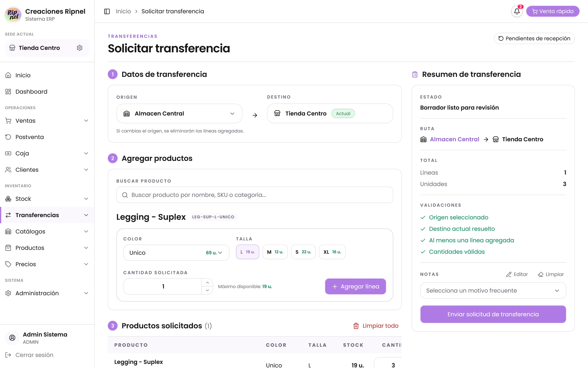This screenshot has width=588, height=368.
Task: Click the Caja cash icon
Action: (8, 153)
